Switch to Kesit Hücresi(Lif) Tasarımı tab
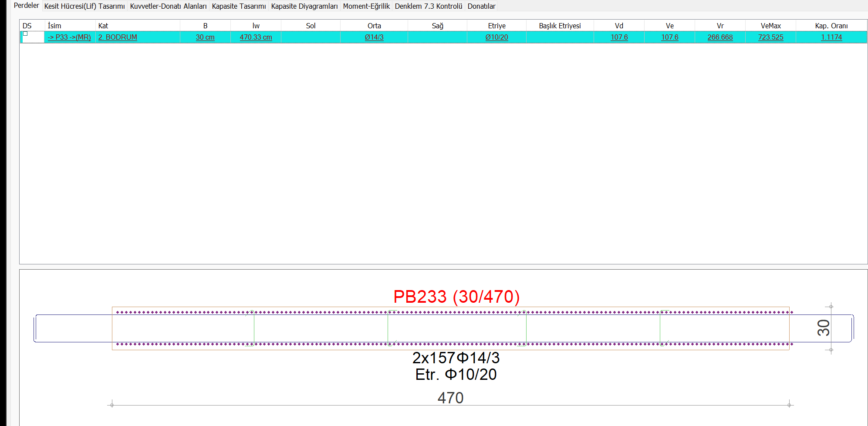868x426 pixels. coord(84,6)
